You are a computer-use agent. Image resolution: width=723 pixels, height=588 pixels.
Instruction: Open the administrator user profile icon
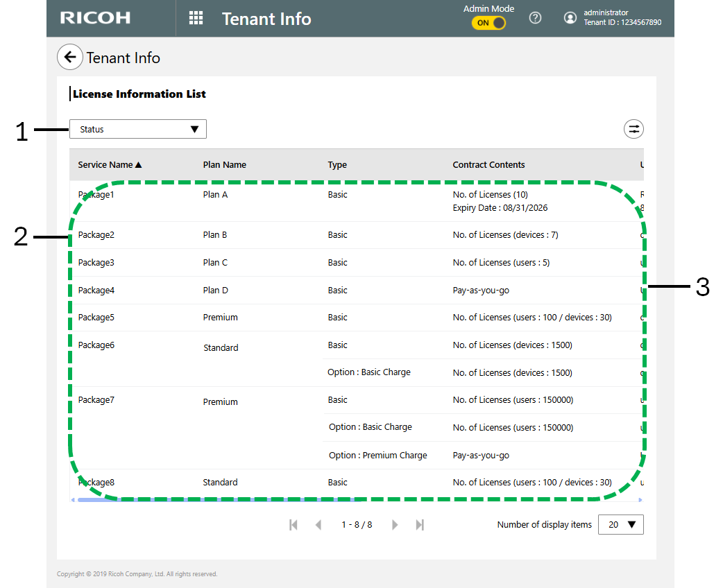pos(570,19)
